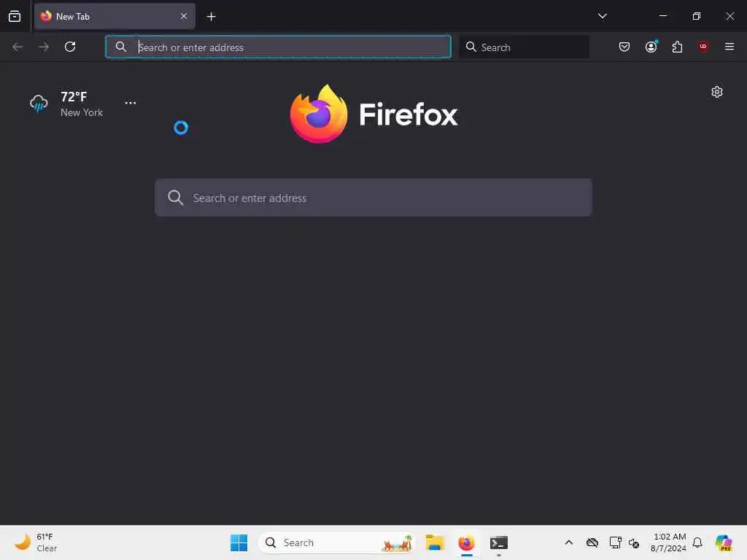Open the Windows Start menu
Screen dimensions: 747x560
pos(239,542)
